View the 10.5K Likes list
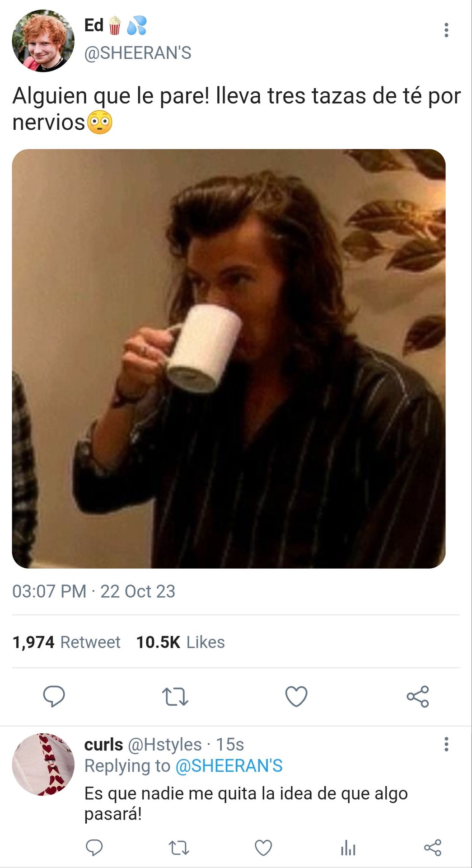472x868 pixels. point(180,642)
